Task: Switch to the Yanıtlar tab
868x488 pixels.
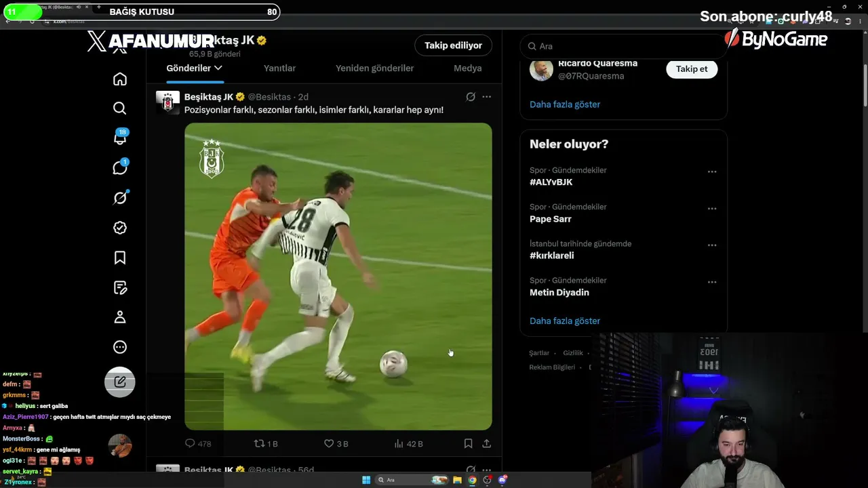Action: coord(279,68)
